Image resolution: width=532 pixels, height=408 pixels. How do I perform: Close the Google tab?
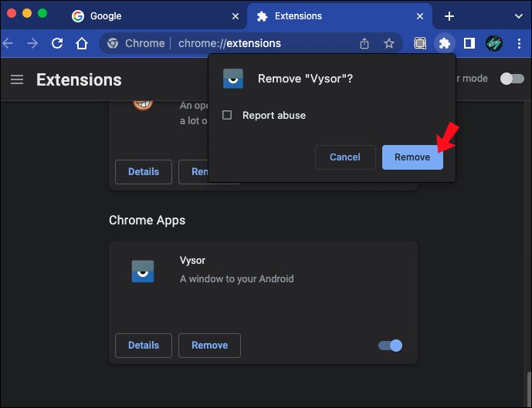[x=236, y=16]
